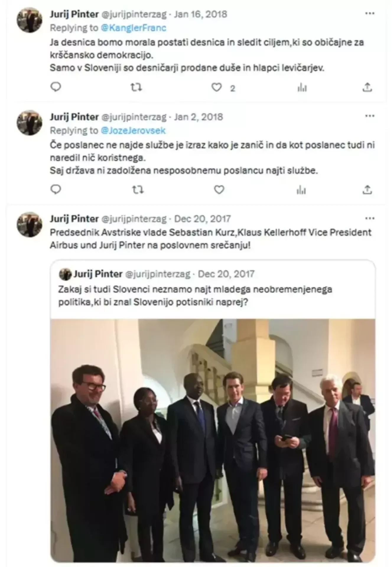Like the Jan 16, 2018 tweet

coord(217,87)
